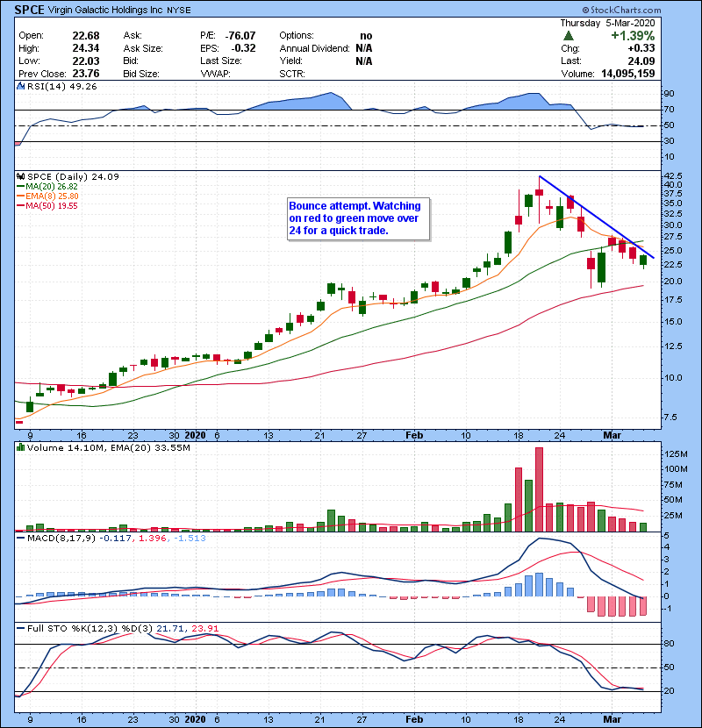Screen dimensions: 702x728
Task: Click the Virgin Galactic Holdings Inc name
Action: coord(105,10)
